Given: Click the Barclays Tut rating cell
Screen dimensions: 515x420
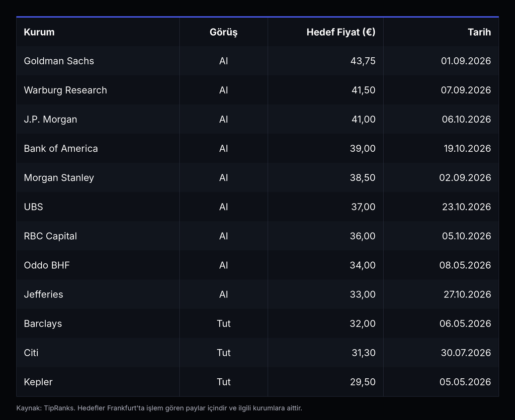Looking at the screenshot, I should (224, 324).
